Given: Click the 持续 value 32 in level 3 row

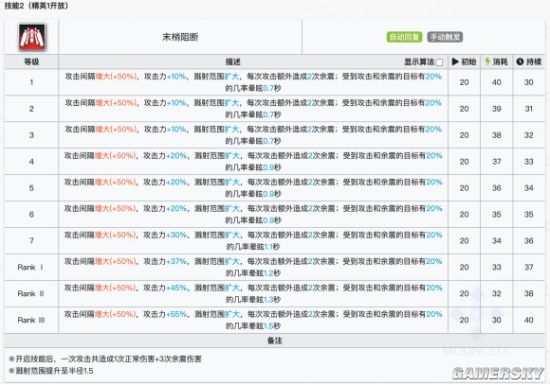Looking at the screenshot, I should [529, 135].
